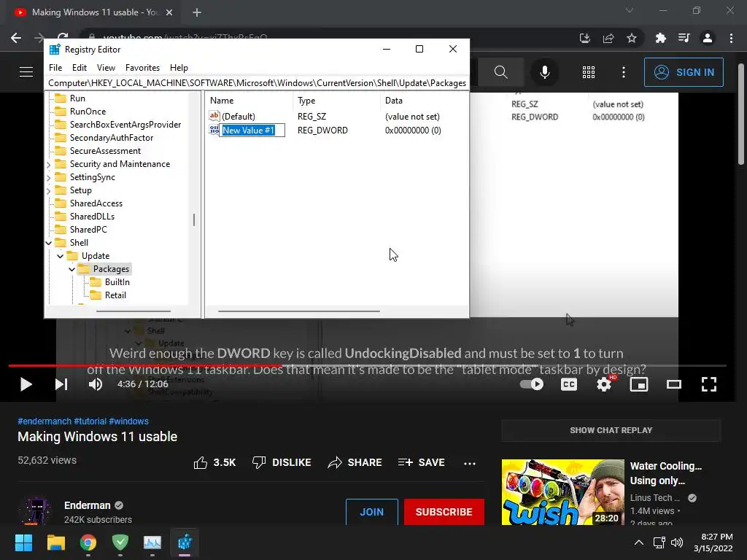Select the RunOnce registry key
Image resolution: width=747 pixels, height=560 pixels.
point(88,112)
